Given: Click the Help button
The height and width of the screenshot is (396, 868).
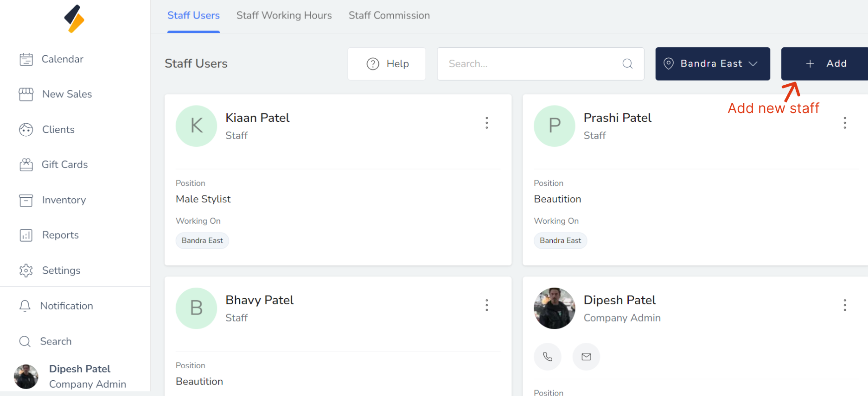Looking at the screenshot, I should point(387,64).
